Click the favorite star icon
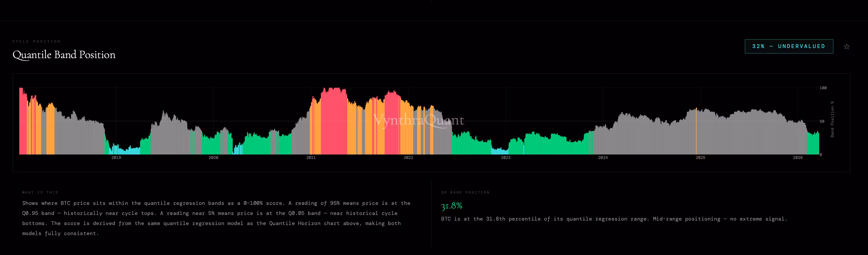 click(x=846, y=47)
